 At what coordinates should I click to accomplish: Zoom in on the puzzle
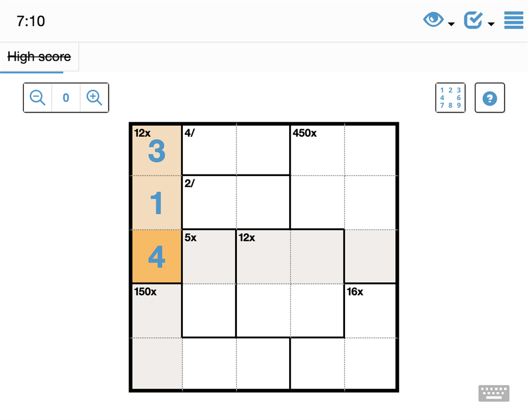(x=94, y=98)
